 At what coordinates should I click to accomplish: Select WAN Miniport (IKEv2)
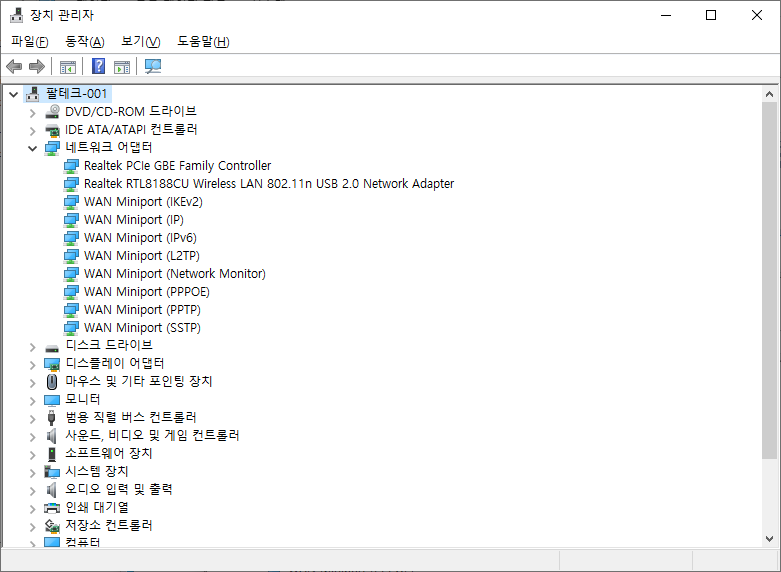point(143,202)
